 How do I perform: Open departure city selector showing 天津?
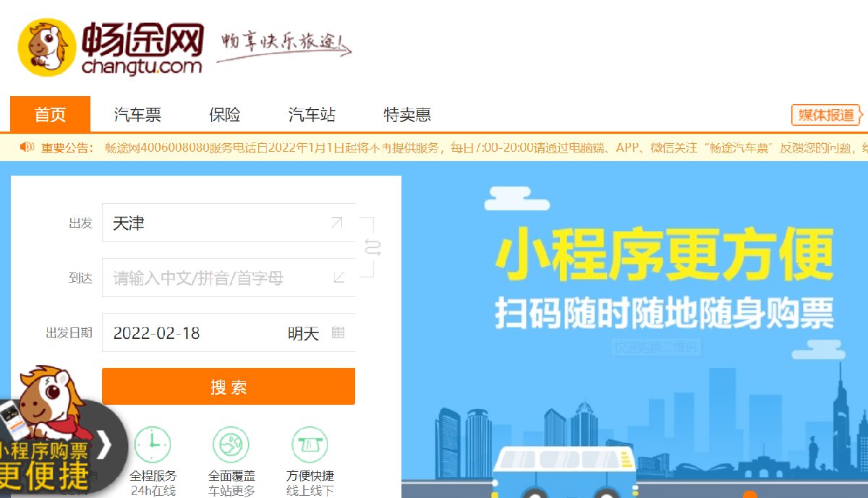coord(229,223)
